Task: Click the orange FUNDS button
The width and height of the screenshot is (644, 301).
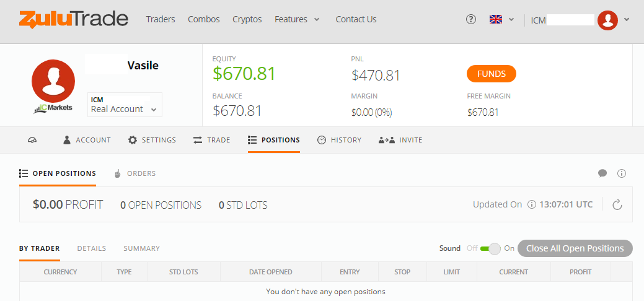Action: click(x=492, y=74)
